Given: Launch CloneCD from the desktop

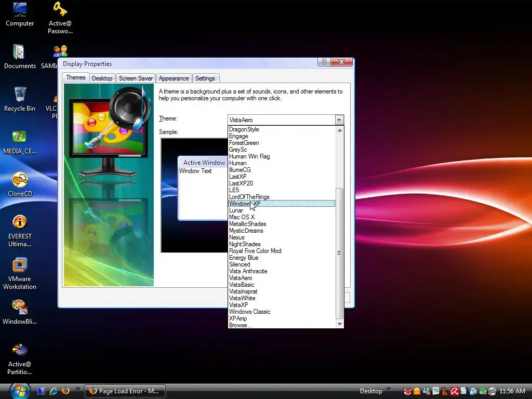Looking at the screenshot, I should coord(20,184).
